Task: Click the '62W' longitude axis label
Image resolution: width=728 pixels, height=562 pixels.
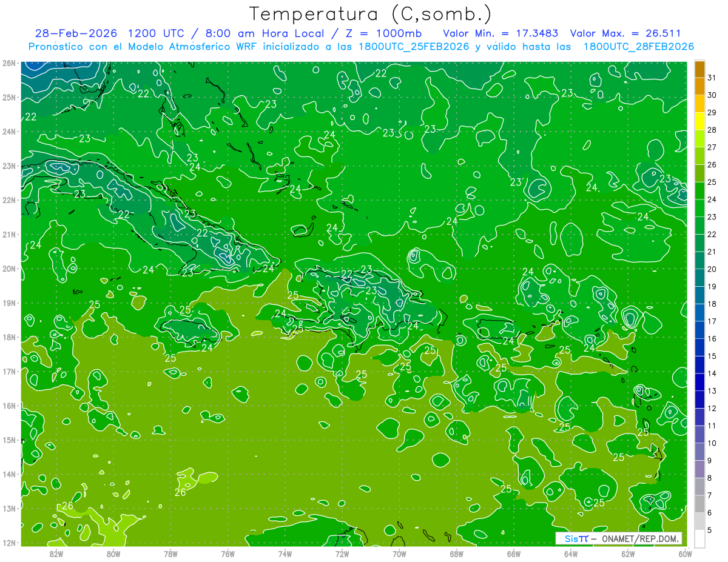Action: 628,554
